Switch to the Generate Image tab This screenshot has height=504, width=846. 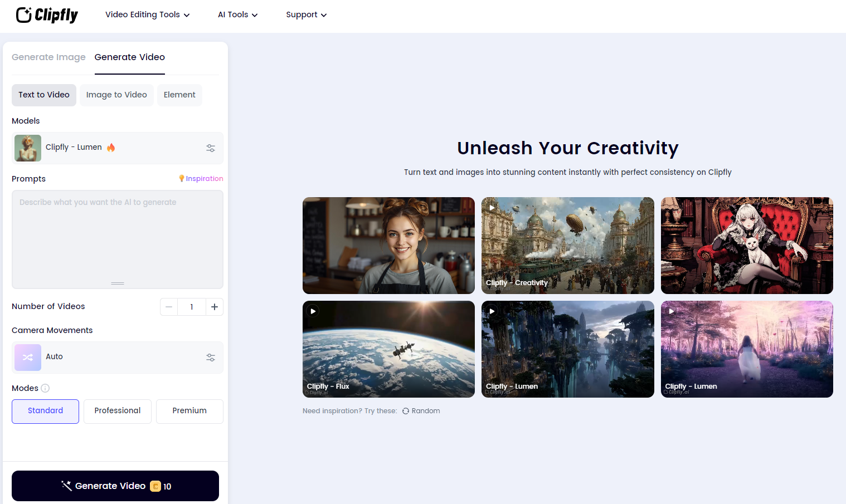tap(48, 57)
